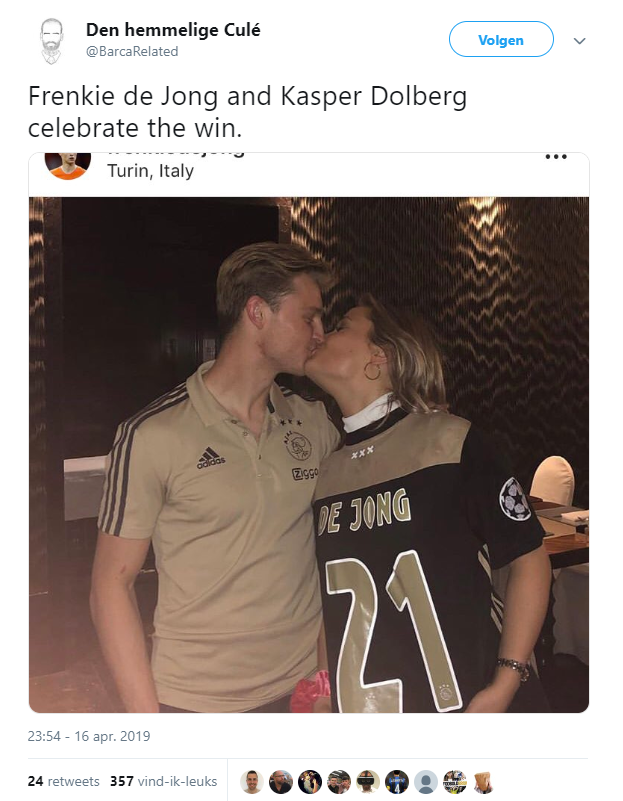The width and height of the screenshot is (623, 801).
Task: Open the default grey silhouette liker avatar
Action: pos(426,782)
